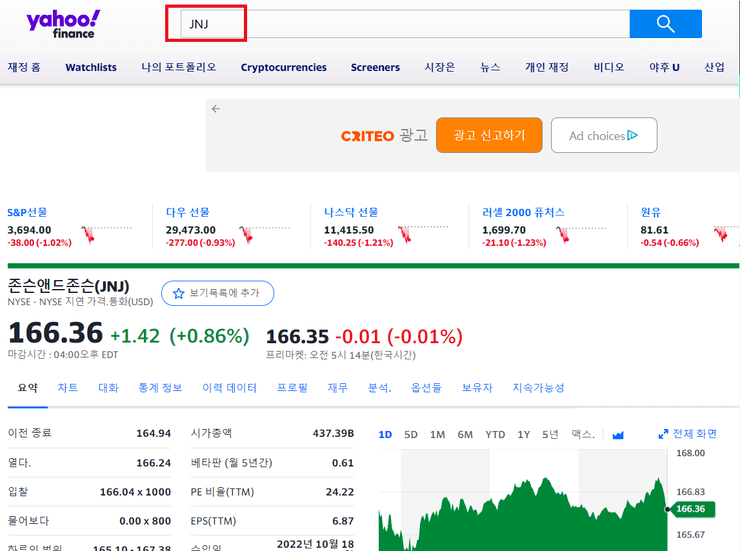Click the 전체 화면 link text
This screenshot has width=740, height=551.
(x=695, y=434)
